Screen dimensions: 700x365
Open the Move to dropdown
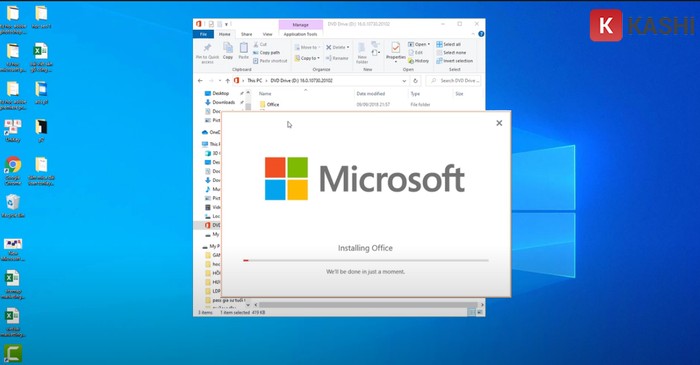tap(307, 47)
